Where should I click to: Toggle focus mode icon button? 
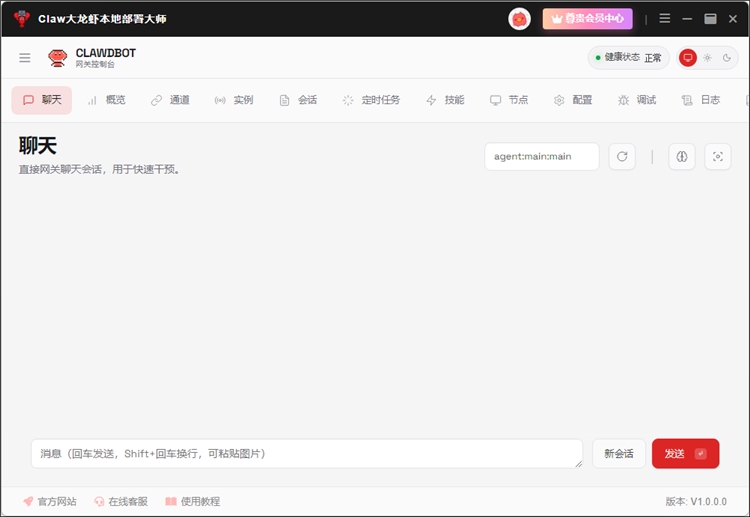point(718,156)
